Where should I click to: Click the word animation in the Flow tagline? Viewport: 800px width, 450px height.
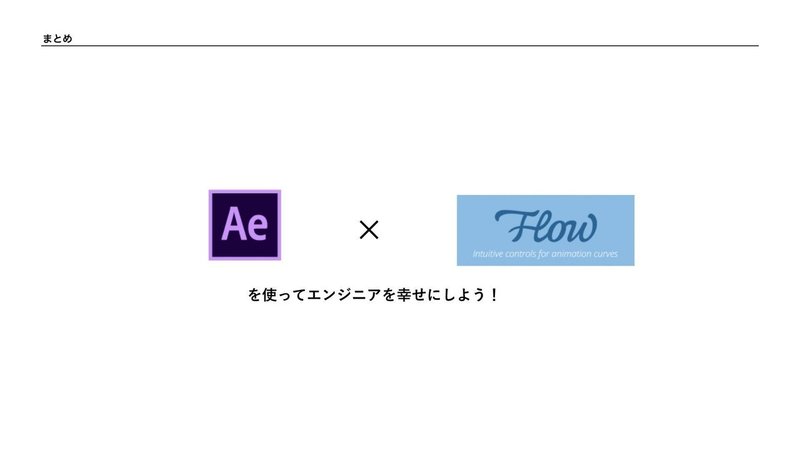coord(569,254)
